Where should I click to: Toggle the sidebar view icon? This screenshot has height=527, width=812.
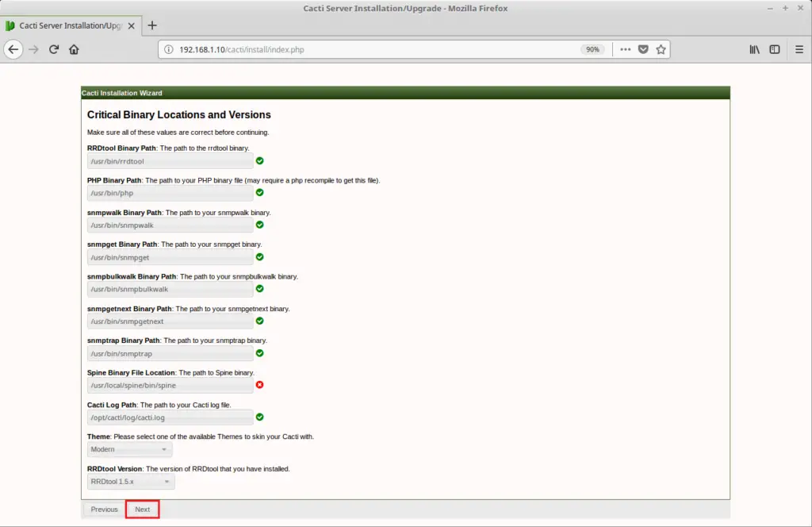[775, 50]
